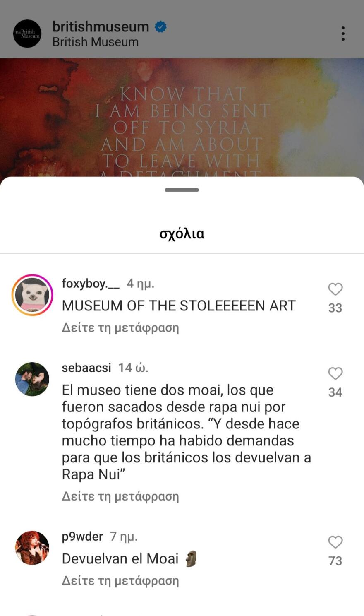
Task: Open the three-dot post options menu
Action: [343, 34]
